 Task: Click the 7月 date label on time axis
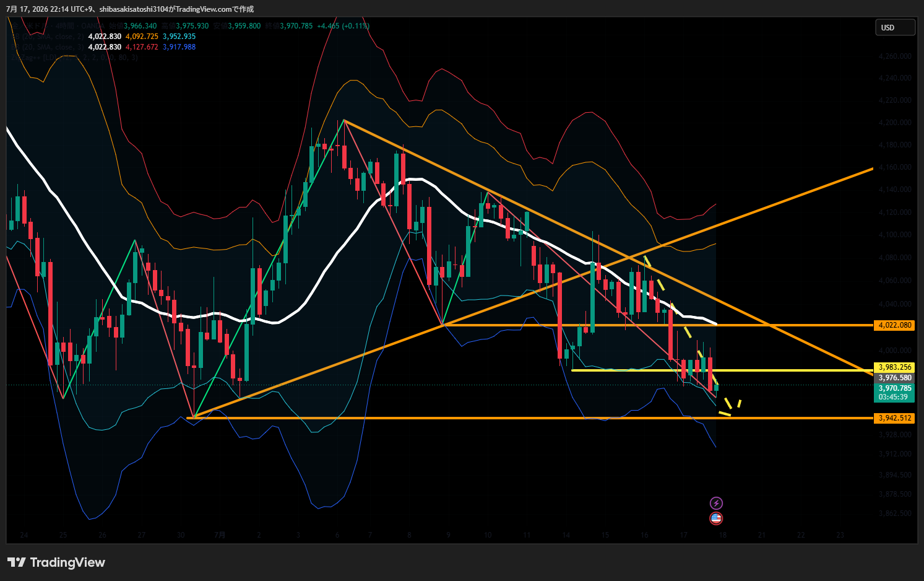tap(219, 535)
